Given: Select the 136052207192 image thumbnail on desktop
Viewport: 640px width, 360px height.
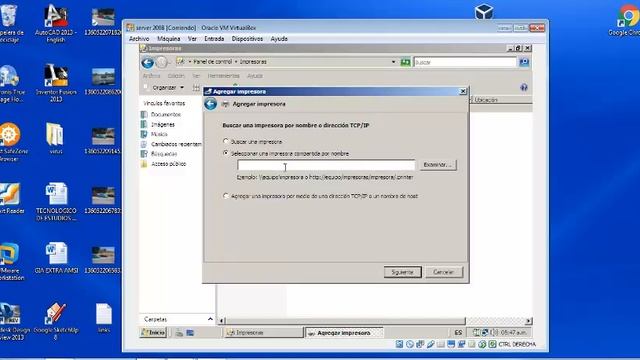Looking at the screenshot, I should [103, 22].
